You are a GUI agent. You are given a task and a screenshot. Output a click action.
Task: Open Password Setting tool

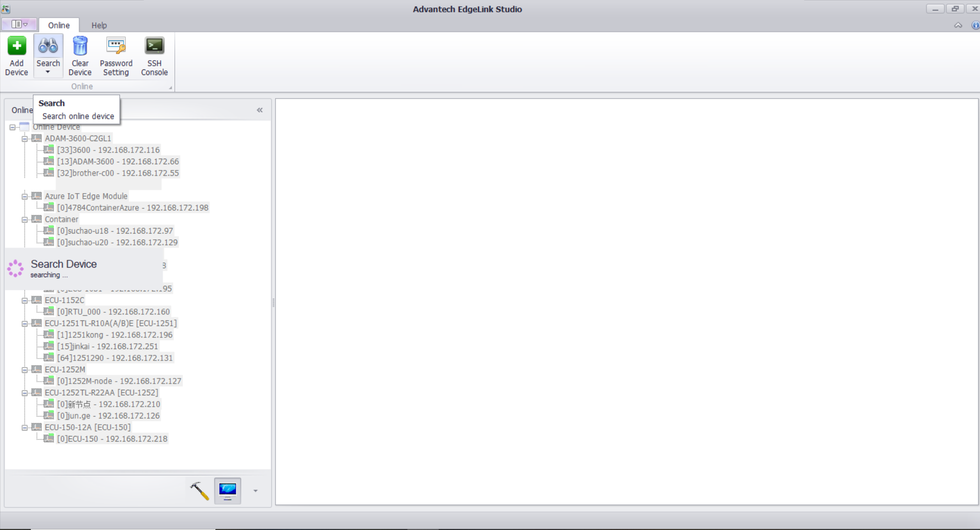(x=116, y=55)
